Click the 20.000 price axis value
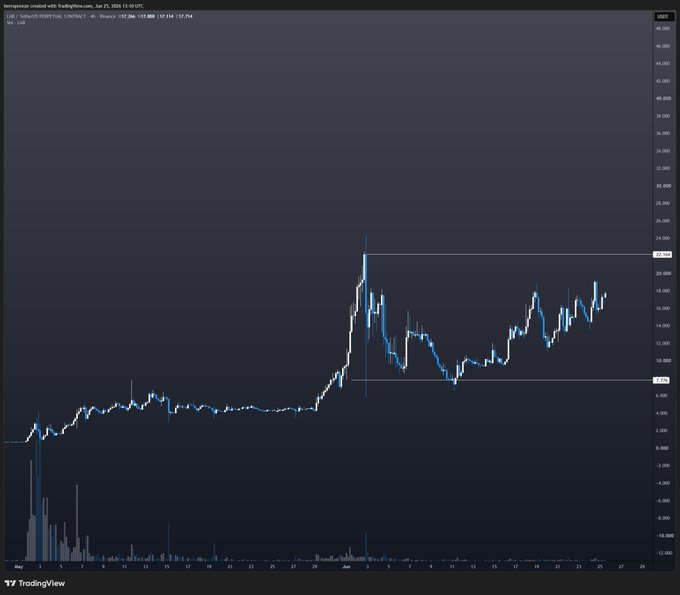Screen dimensions: 680x595 663,273
